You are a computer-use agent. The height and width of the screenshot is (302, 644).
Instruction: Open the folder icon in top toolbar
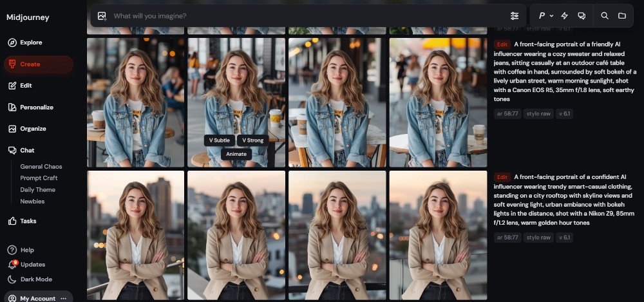622,15
